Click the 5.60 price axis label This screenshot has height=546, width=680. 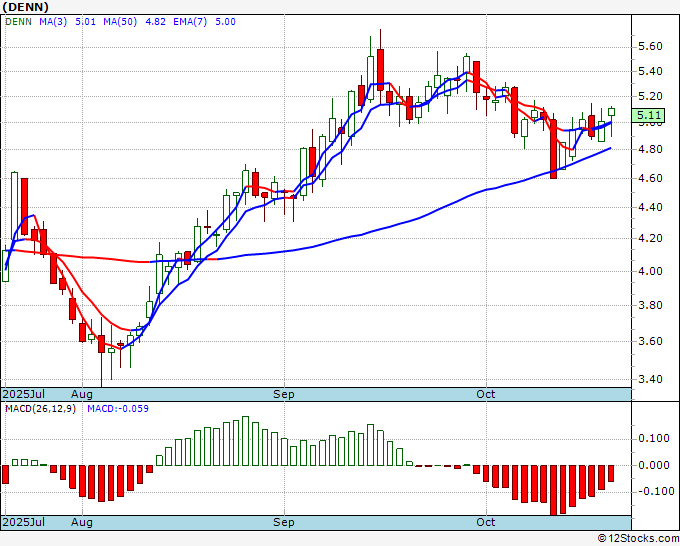pos(651,46)
